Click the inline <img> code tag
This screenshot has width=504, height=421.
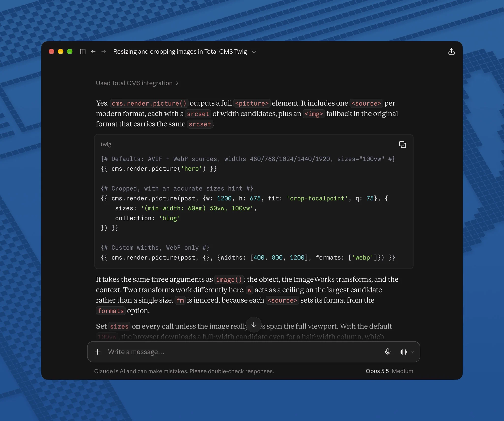tap(314, 114)
